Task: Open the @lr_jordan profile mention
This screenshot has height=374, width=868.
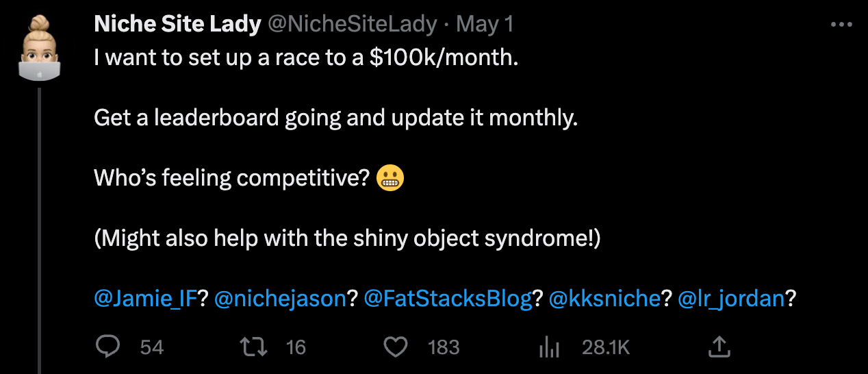Action: point(730,299)
